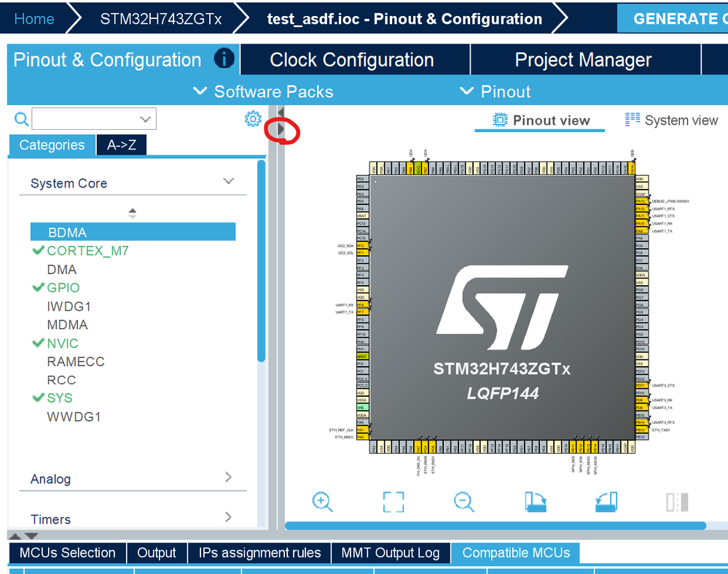Switch to the A->Z sorting tab
728x574 pixels.
(x=122, y=145)
